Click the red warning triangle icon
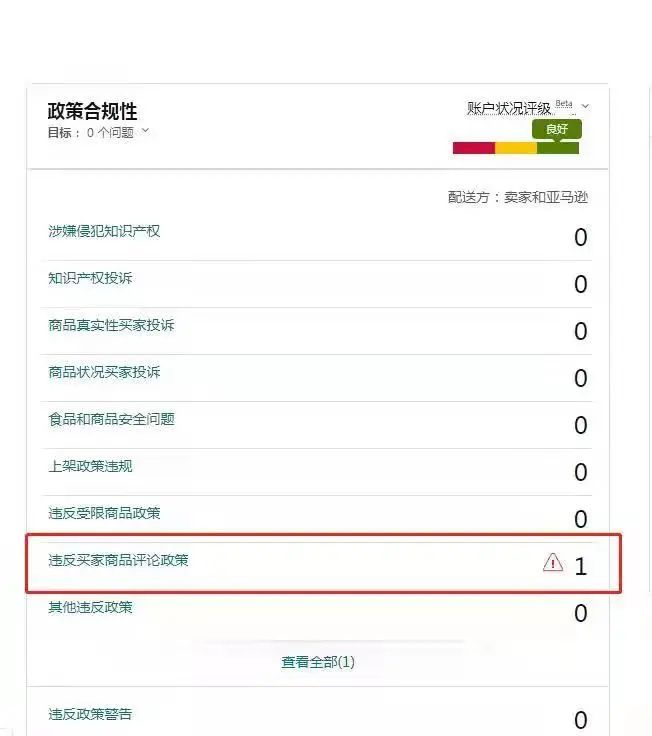The height and width of the screenshot is (736, 652). coord(552,564)
